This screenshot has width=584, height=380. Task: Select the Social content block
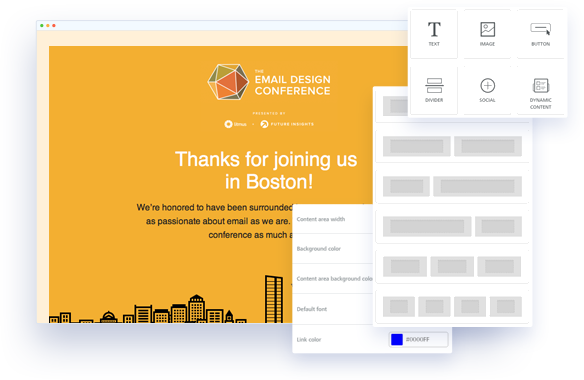(487, 90)
